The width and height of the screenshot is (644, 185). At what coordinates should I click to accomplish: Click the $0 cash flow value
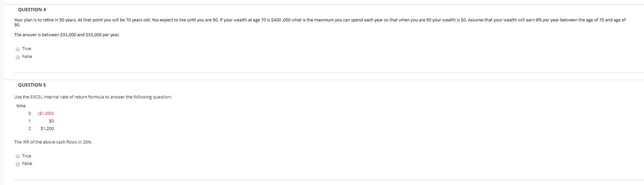(x=51, y=121)
